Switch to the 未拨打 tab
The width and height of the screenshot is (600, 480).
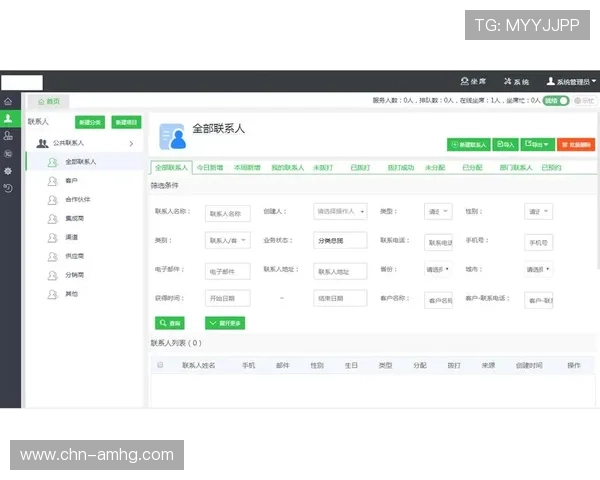323,168
